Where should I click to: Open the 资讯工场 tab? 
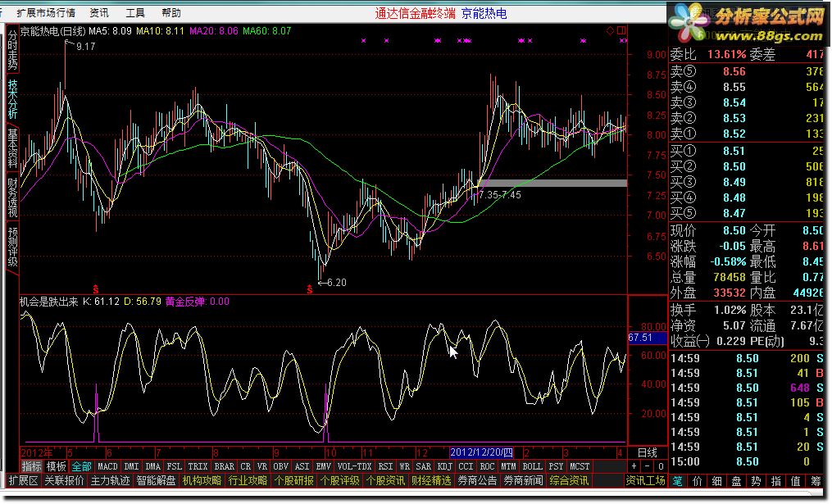click(645, 481)
